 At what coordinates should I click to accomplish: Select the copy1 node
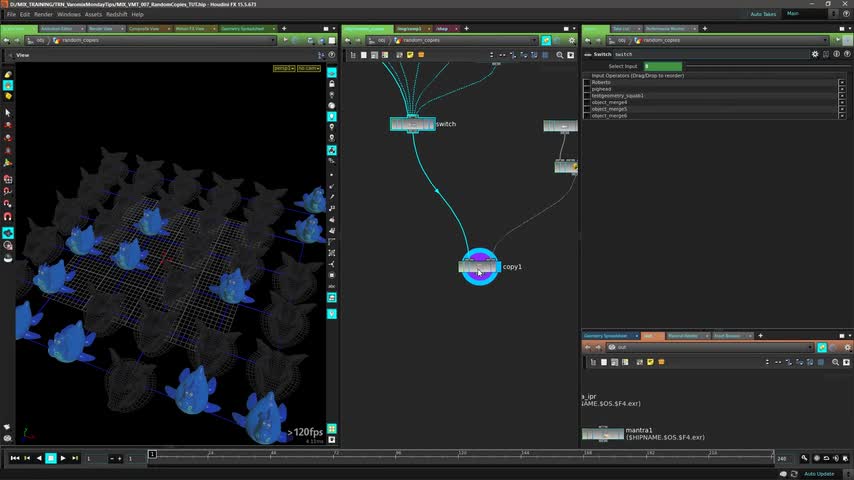click(479, 267)
